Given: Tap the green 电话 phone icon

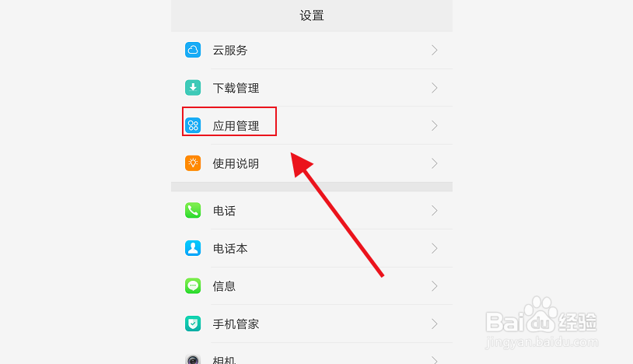Looking at the screenshot, I should tap(193, 210).
